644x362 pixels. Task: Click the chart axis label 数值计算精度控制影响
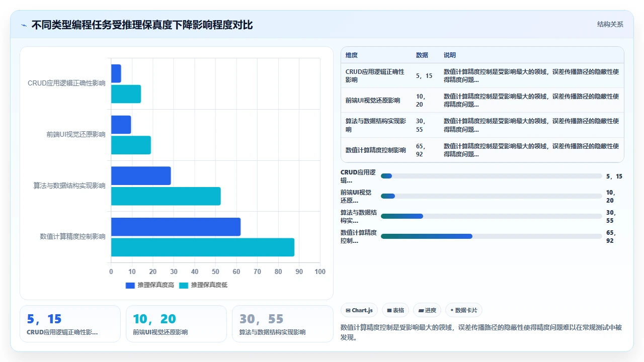coord(72,236)
